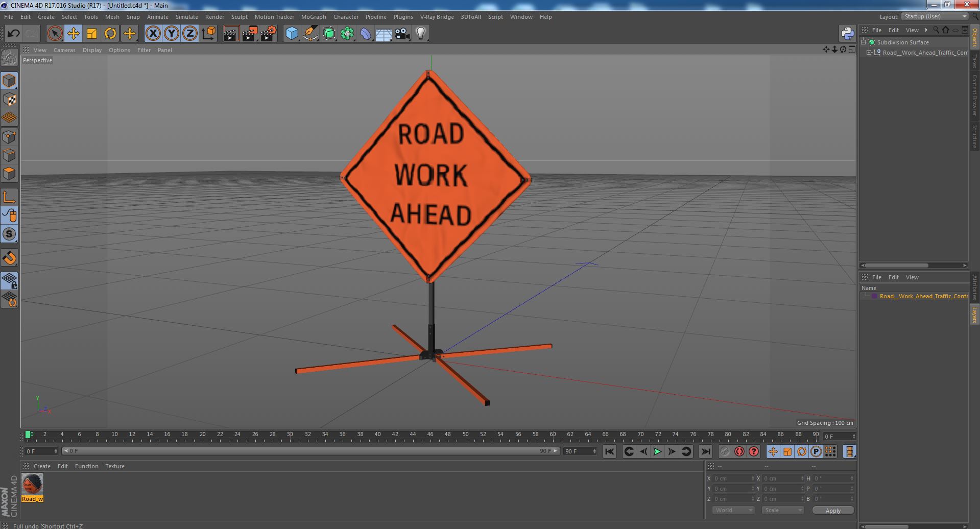This screenshot has height=529, width=980.
Task: Click the X position input field
Action: point(733,478)
